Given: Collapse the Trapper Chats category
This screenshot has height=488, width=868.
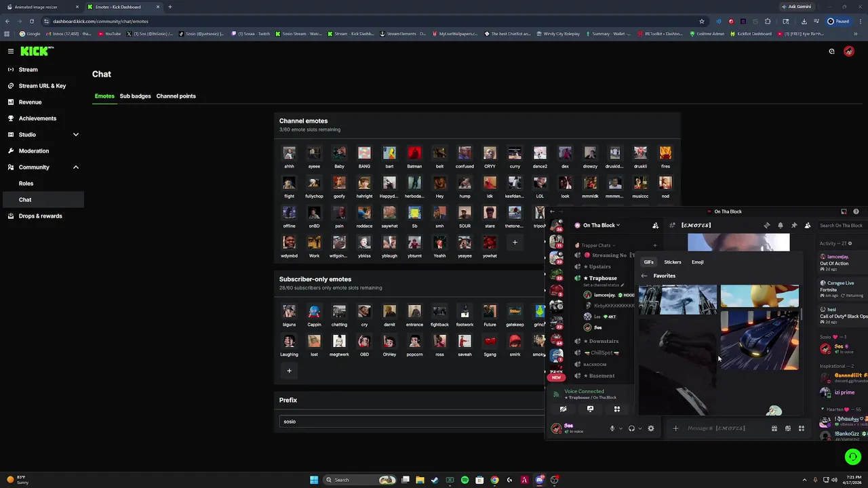Looking at the screenshot, I should click(596, 245).
